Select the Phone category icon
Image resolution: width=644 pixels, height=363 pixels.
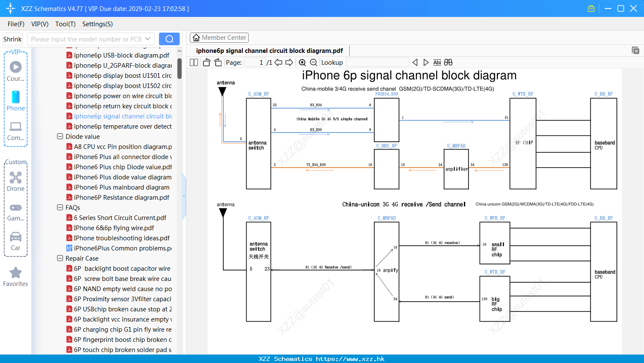click(16, 101)
